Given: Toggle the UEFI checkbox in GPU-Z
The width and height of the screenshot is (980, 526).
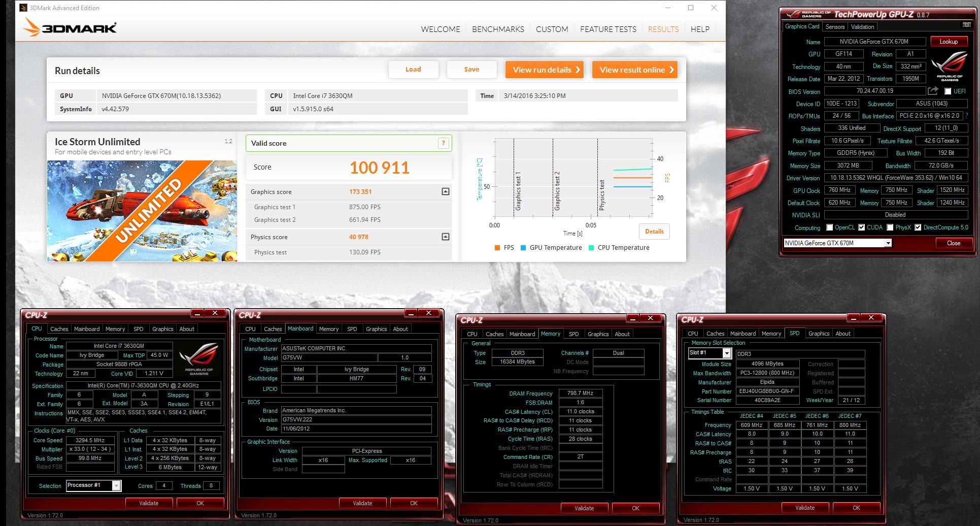Looking at the screenshot, I should point(948,91).
